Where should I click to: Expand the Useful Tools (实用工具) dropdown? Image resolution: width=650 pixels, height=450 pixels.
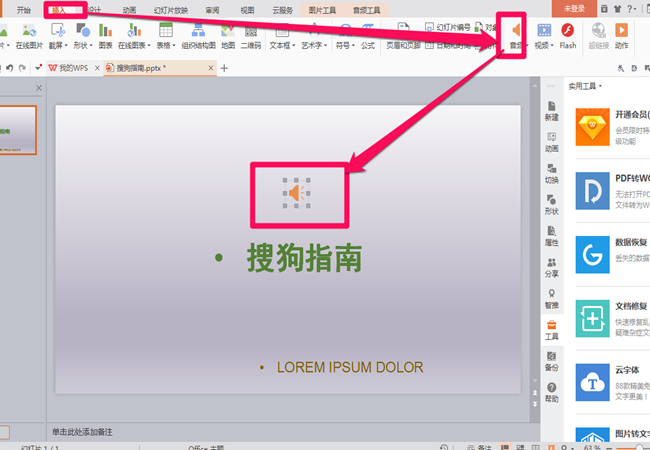[585, 86]
